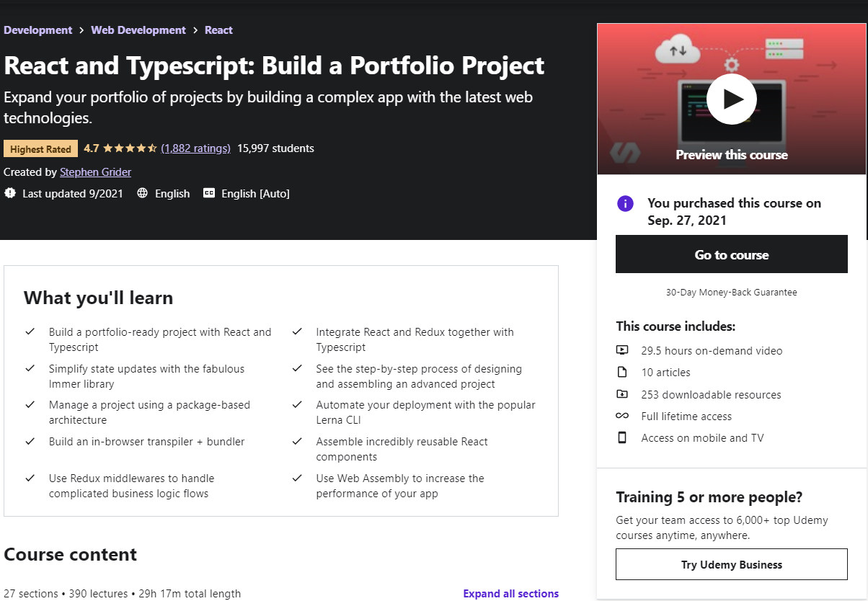The image size is (868, 601).
Task: Click the 27 sections summary line
Action: pos(122,594)
